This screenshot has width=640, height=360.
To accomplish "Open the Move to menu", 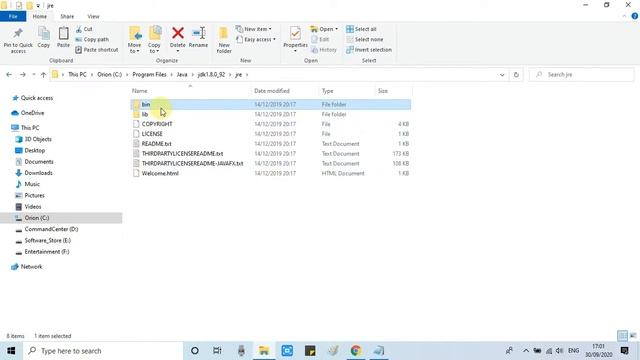I will (x=134, y=40).
